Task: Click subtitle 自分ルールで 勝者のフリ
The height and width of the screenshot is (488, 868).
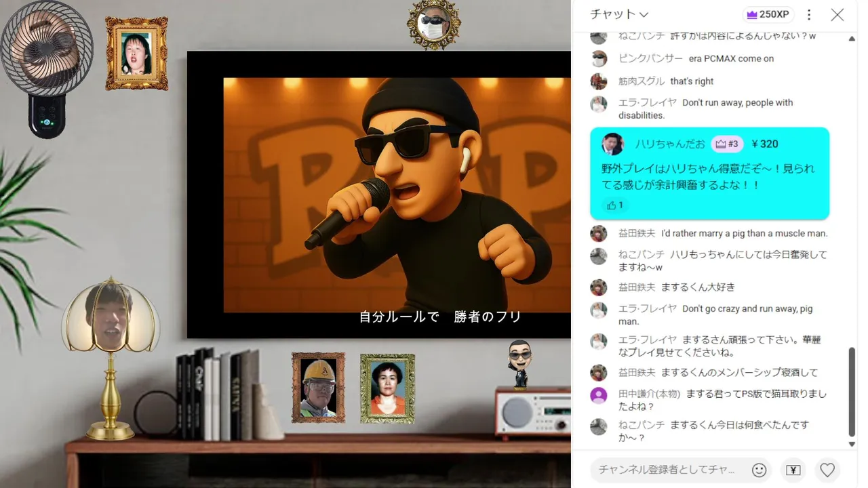Action: pos(440,317)
